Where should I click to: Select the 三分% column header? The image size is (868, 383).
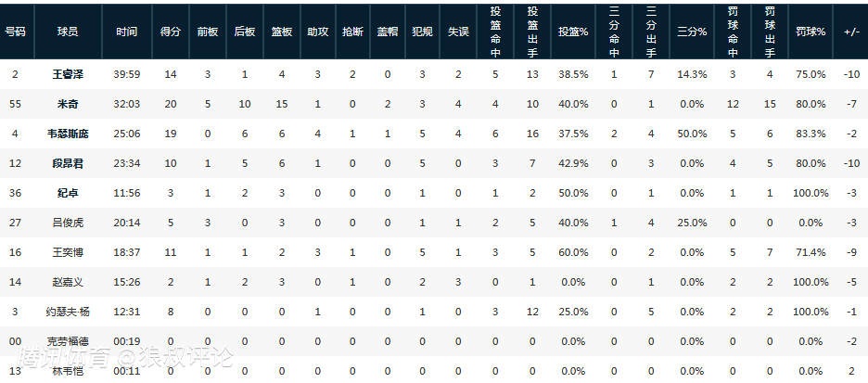(692, 31)
